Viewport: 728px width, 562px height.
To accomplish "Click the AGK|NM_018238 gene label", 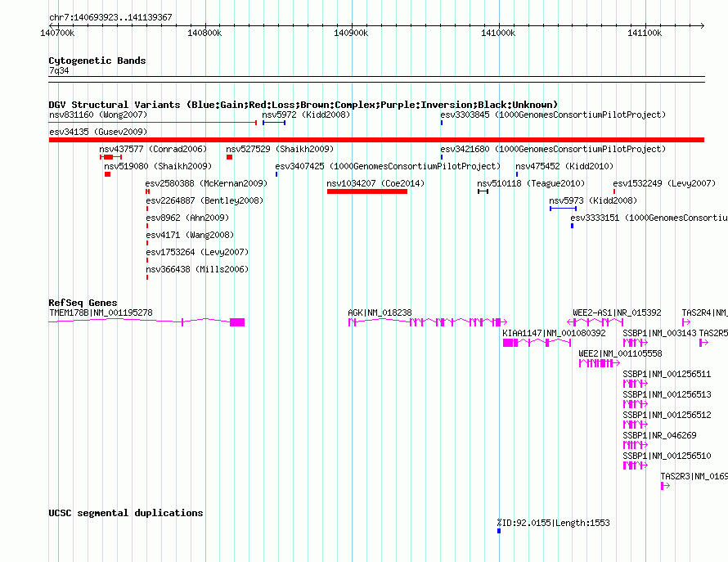I will coord(380,313).
